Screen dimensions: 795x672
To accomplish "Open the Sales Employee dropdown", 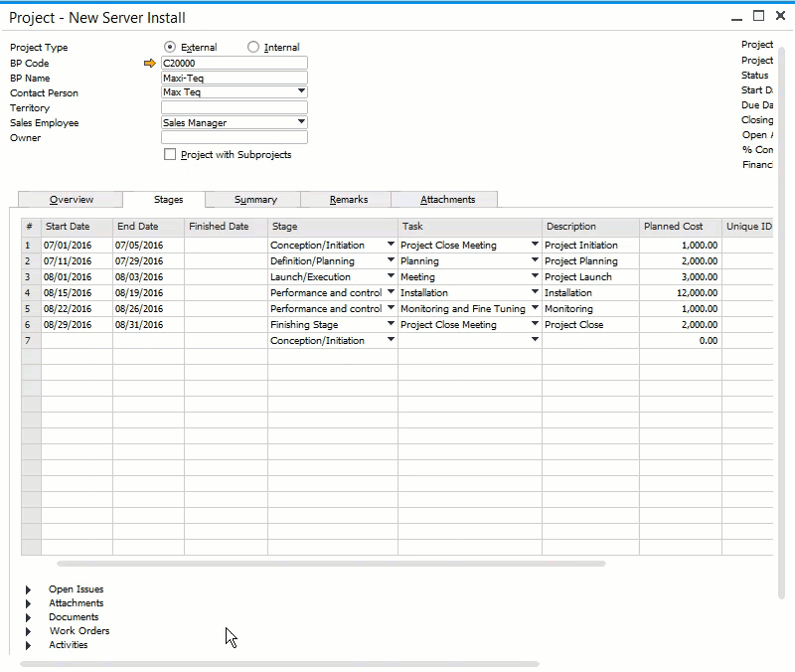I will coord(299,122).
